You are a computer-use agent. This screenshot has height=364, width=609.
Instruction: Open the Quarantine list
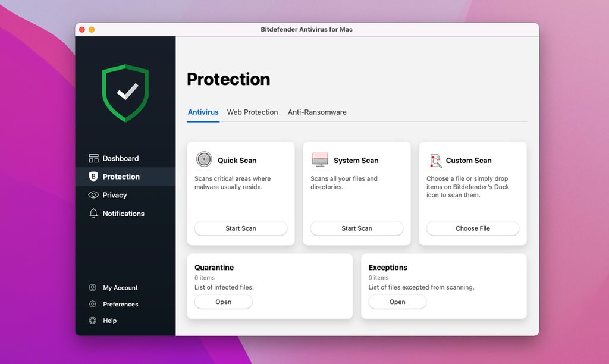pyautogui.click(x=223, y=302)
